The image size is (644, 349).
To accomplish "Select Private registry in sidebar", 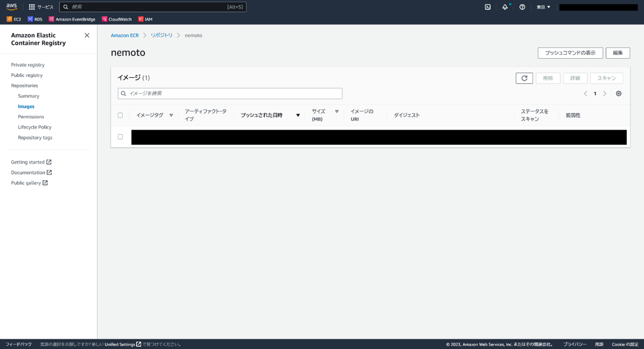I will pos(28,65).
